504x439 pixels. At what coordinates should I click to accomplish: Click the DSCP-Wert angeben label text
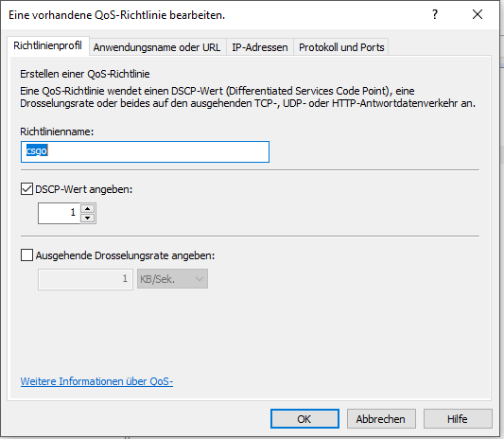coord(83,189)
